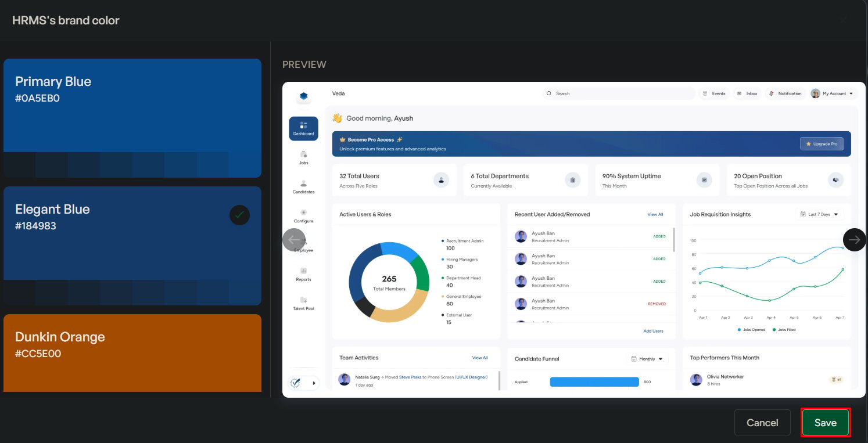Click the Top Performers This Month heading
The image size is (868, 443).
tap(724, 358)
